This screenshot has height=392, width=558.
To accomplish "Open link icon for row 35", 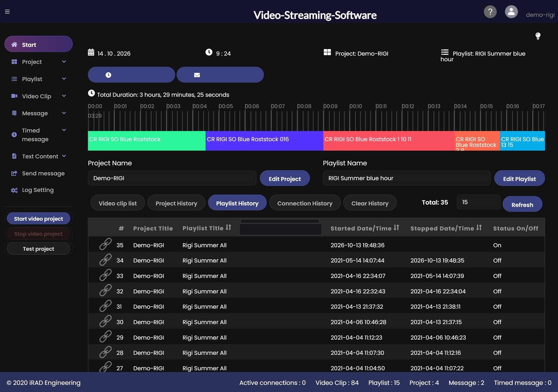I will tap(105, 244).
